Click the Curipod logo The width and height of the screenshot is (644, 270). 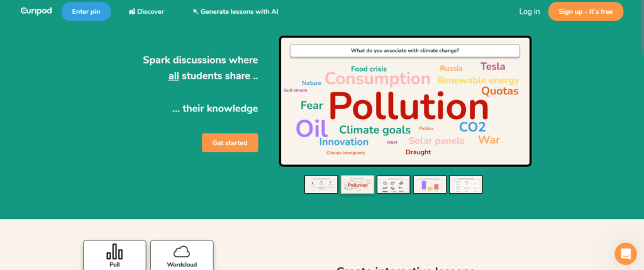pos(37,11)
